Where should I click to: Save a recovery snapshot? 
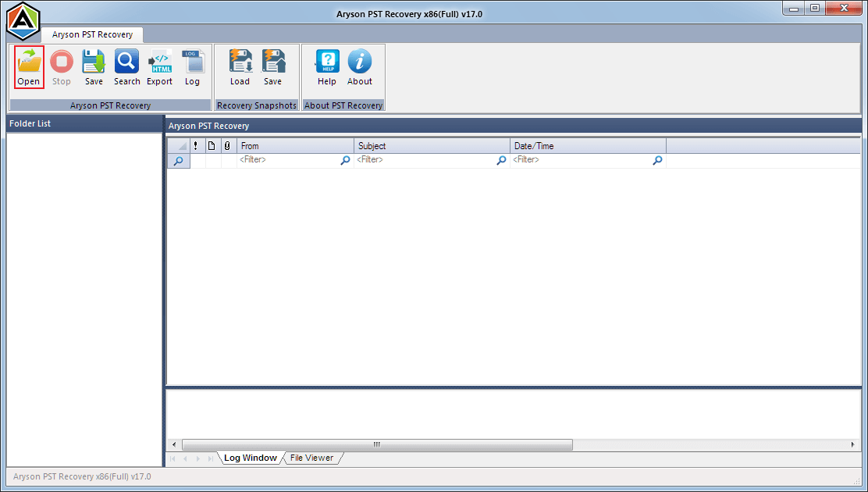(x=272, y=67)
